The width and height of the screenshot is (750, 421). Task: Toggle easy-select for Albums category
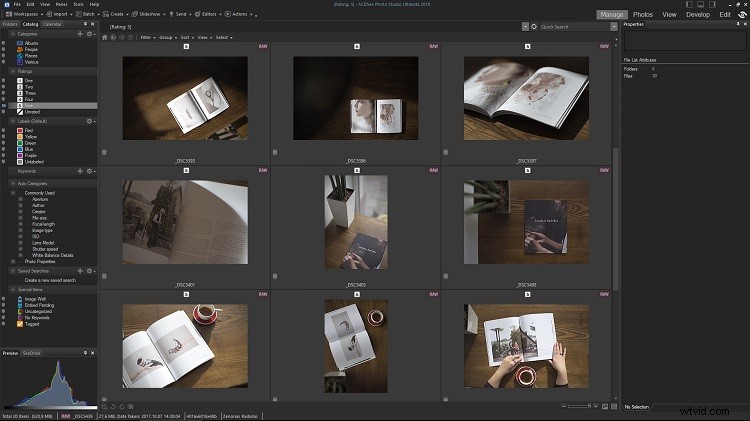click(4, 43)
